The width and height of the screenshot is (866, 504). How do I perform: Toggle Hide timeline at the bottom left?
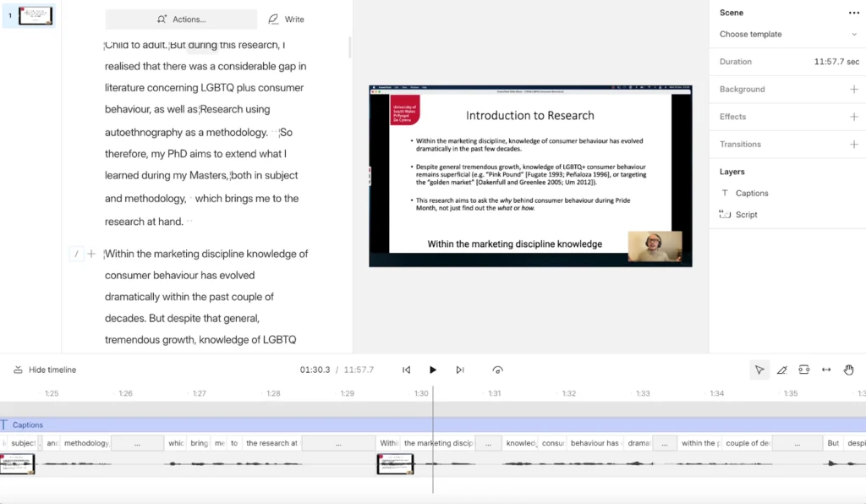tap(43, 370)
